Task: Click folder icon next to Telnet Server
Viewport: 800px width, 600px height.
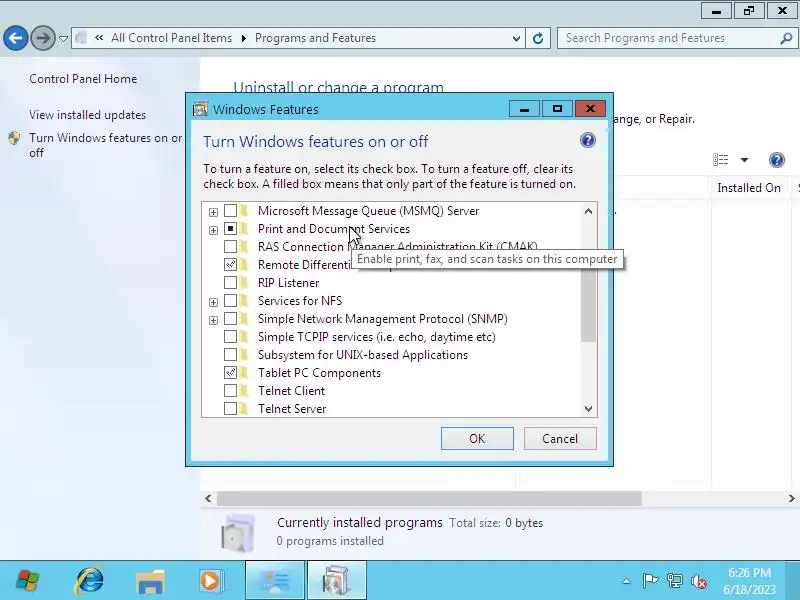Action: click(x=244, y=409)
